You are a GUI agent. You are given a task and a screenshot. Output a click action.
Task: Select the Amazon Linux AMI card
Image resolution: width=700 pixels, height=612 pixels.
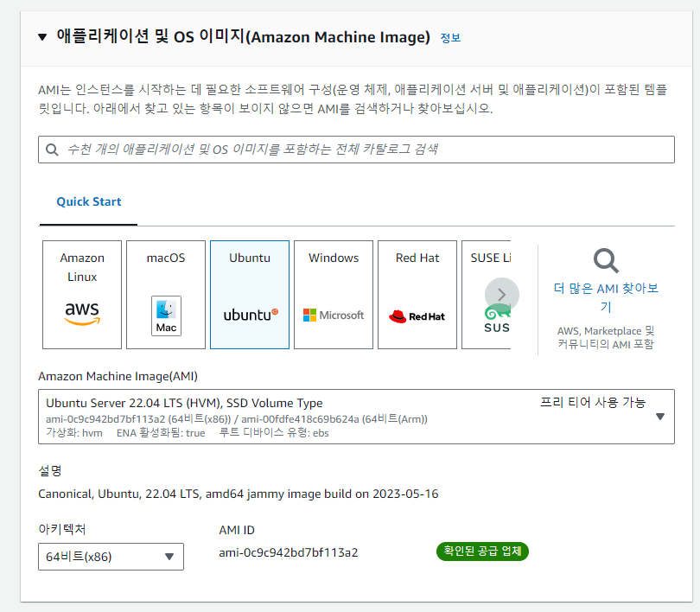click(x=82, y=295)
